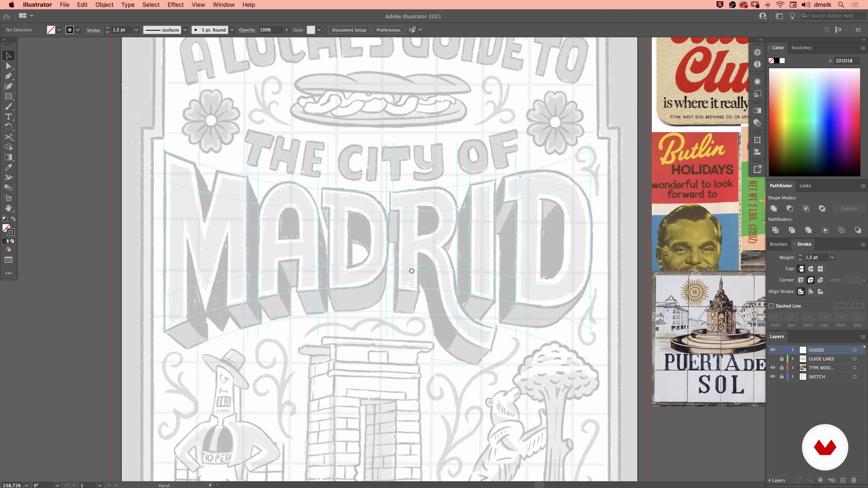
Task: Toggle lock on GUIDE LINES layer
Action: 782,359
